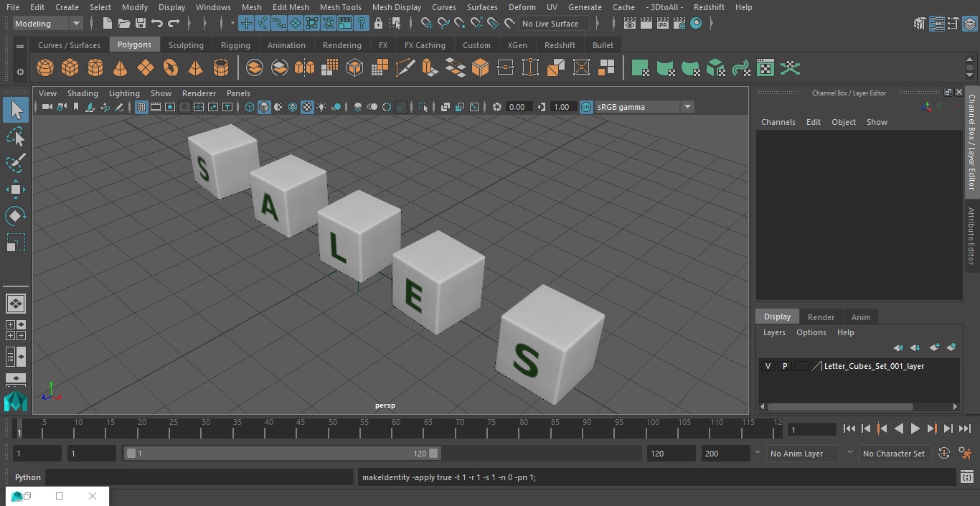Click the Multi-Cut knife shelf icon
The height and width of the screenshot is (506, 980).
point(405,68)
